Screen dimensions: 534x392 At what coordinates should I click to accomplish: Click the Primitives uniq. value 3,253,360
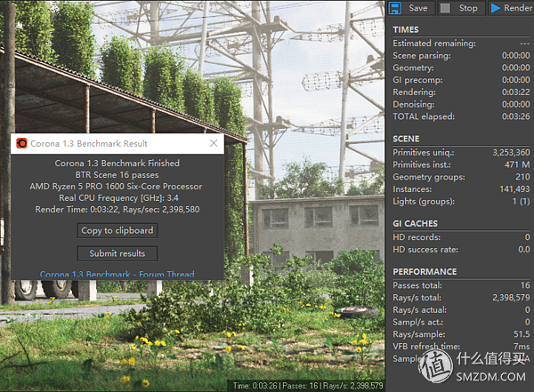coord(511,153)
